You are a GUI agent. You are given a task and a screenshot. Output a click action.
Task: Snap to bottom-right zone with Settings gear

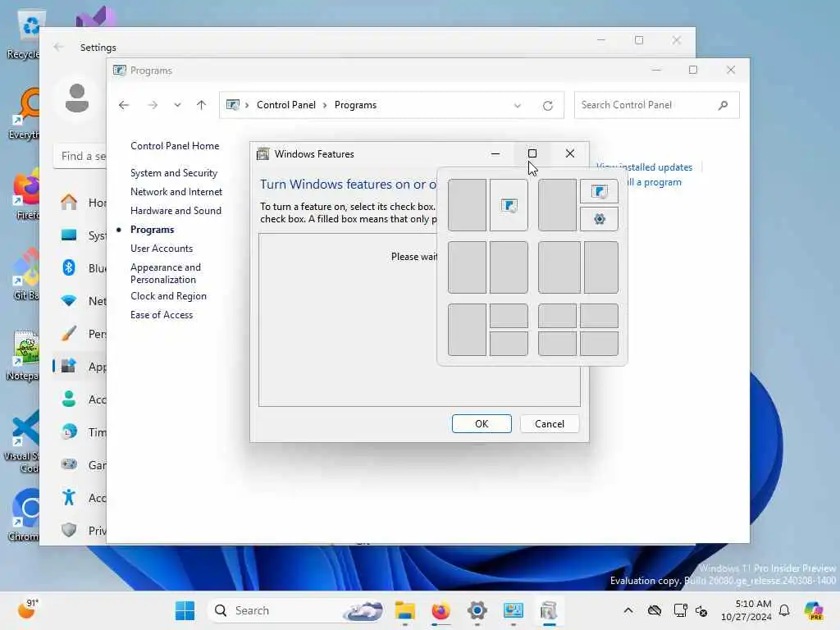coord(599,218)
